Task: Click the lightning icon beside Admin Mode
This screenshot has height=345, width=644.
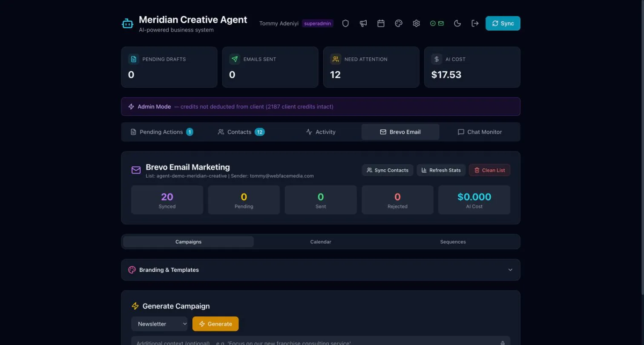Action: [x=131, y=107]
